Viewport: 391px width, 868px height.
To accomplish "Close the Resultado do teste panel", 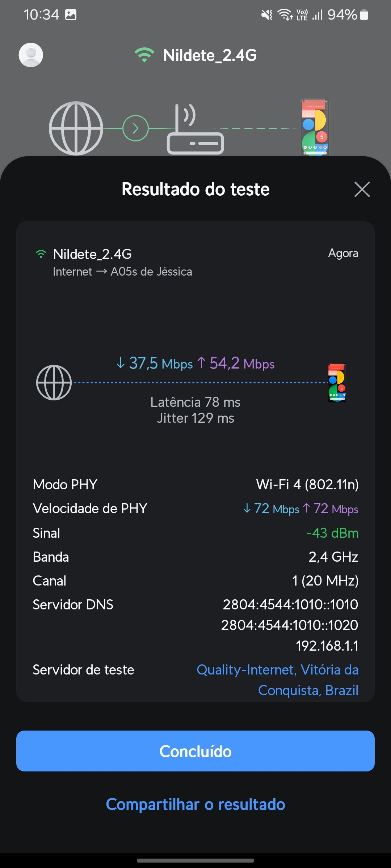I will click(x=362, y=189).
